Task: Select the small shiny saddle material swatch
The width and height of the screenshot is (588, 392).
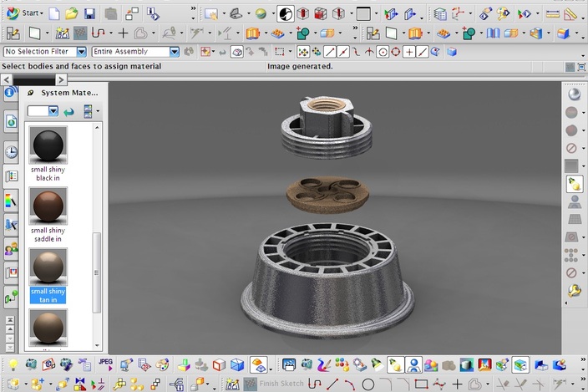Action: click(48, 206)
